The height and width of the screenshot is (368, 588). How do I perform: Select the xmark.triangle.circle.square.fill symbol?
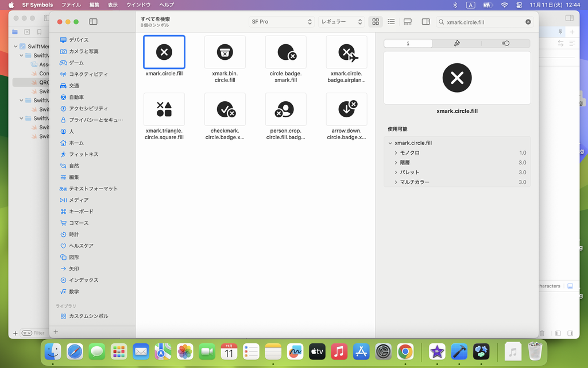[164, 109]
